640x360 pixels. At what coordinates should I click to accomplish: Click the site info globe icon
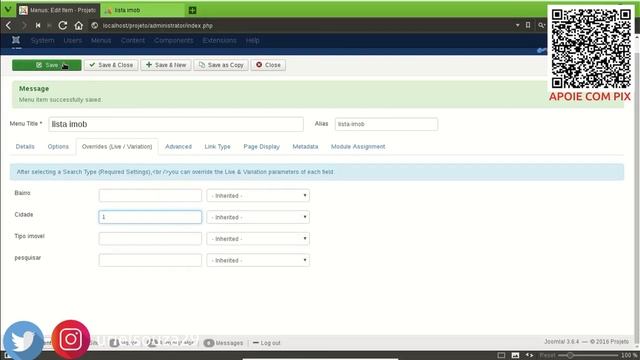point(94,25)
